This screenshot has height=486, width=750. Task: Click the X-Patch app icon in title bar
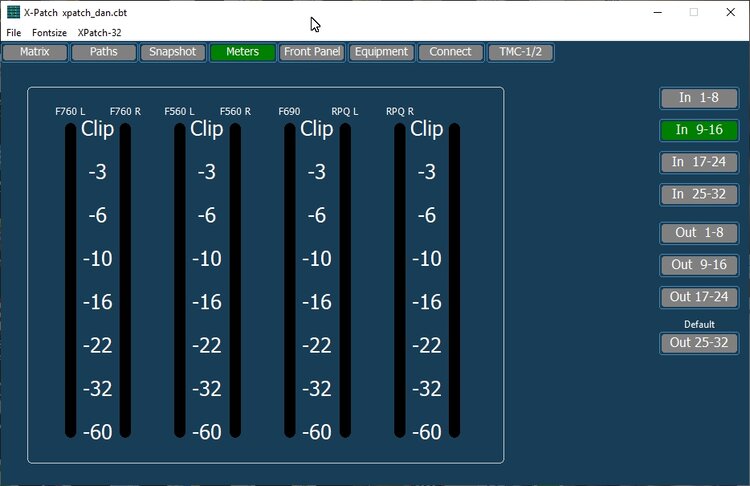pos(13,12)
